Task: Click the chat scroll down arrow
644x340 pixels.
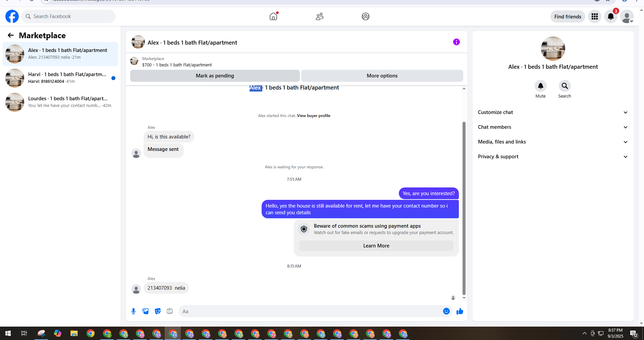Action: click(464, 298)
